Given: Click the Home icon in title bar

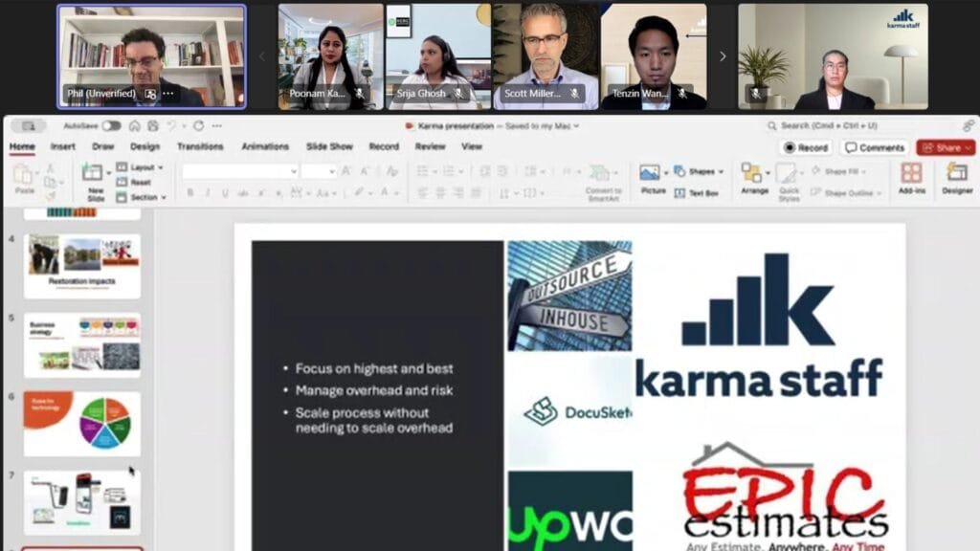Looking at the screenshot, I should point(134,125).
